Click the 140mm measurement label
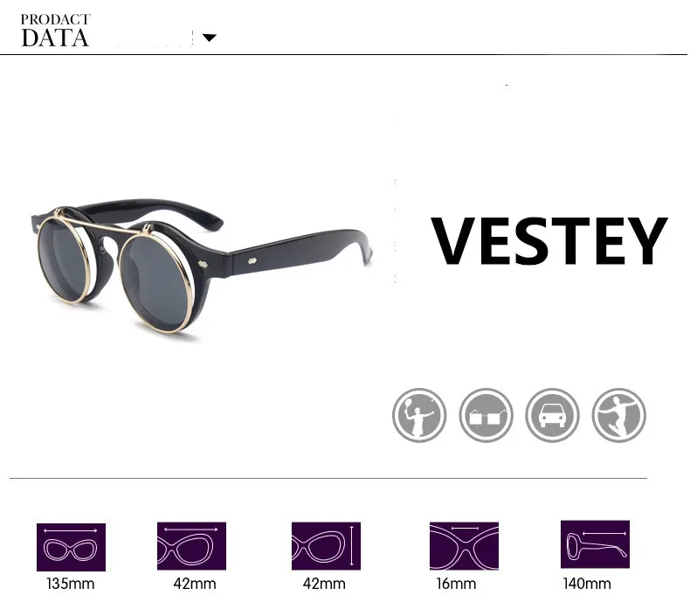The height and width of the screenshot is (616, 690). tap(587, 584)
